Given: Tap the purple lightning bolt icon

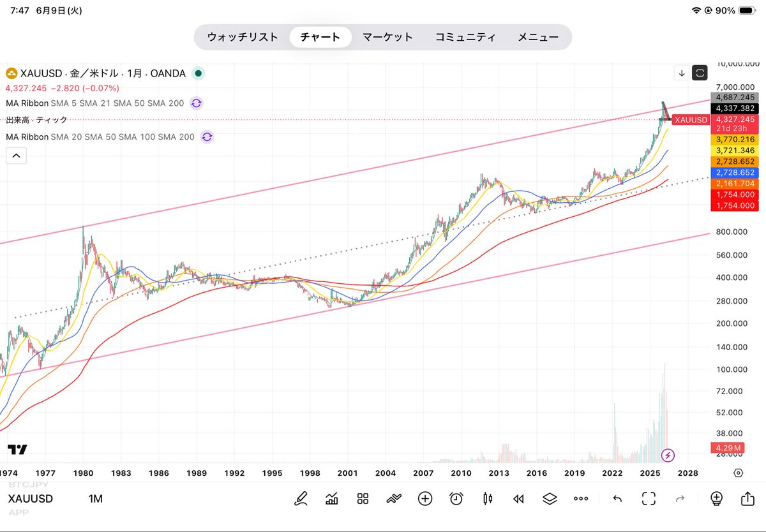Looking at the screenshot, I should 667,455.
